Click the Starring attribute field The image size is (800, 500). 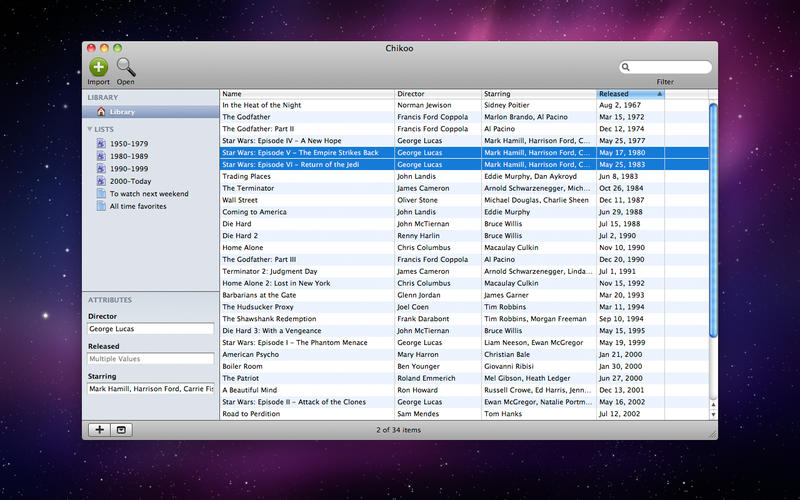(x=151, y=389)
